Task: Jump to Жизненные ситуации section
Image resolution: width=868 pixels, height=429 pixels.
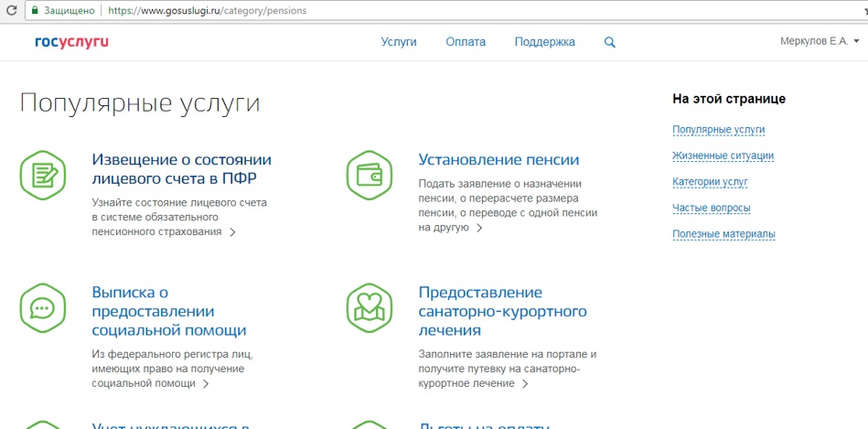Action: 723,156
